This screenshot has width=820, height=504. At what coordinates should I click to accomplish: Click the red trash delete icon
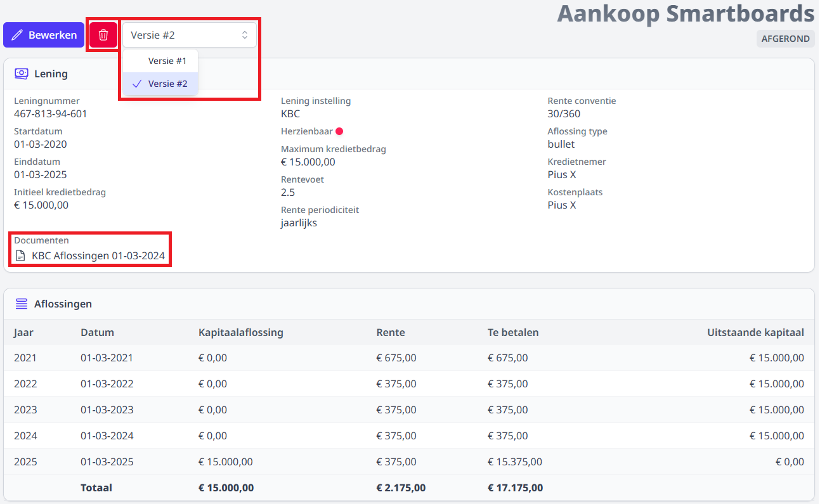point(103,36)
